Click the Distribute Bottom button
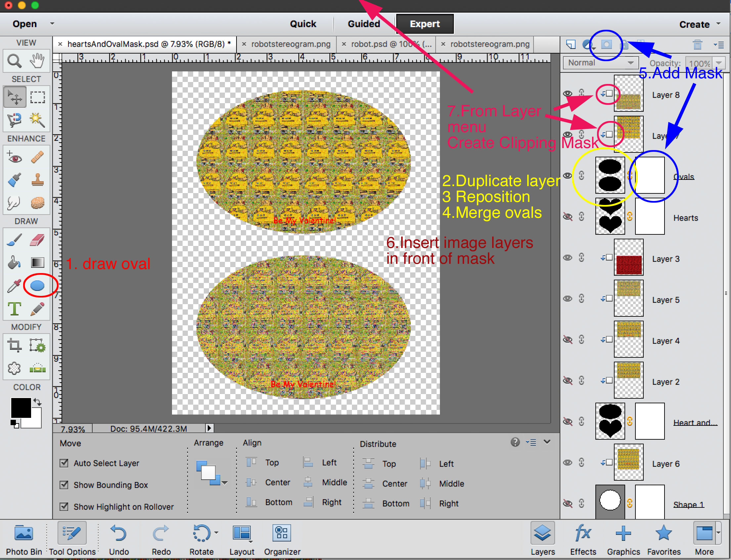The width and height of the screenshot is (731, 560). point(369,503)
